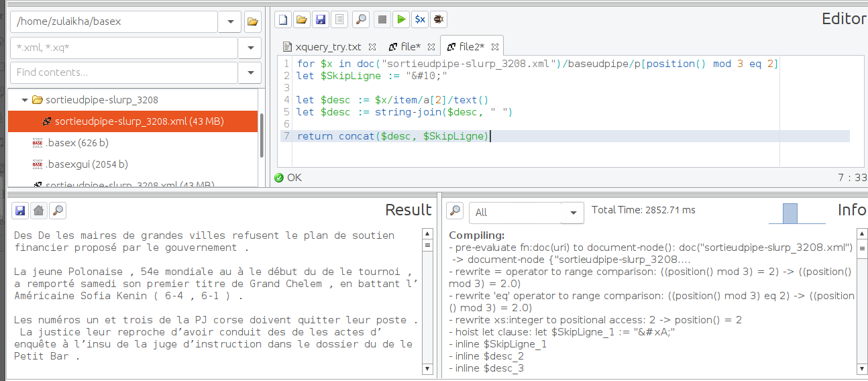The height and width of the screenshot is (381, 868).
Task: Click the 'let $SkipLigne' code line
Action: pos(372,76)
